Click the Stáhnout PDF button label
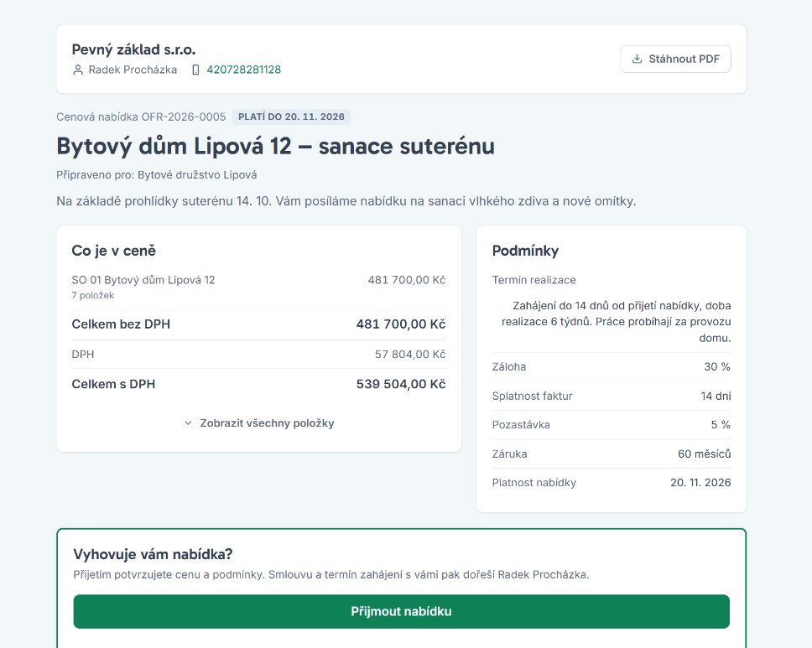The width and height of the screenshot is (812, 648). (x=684, y=59)
